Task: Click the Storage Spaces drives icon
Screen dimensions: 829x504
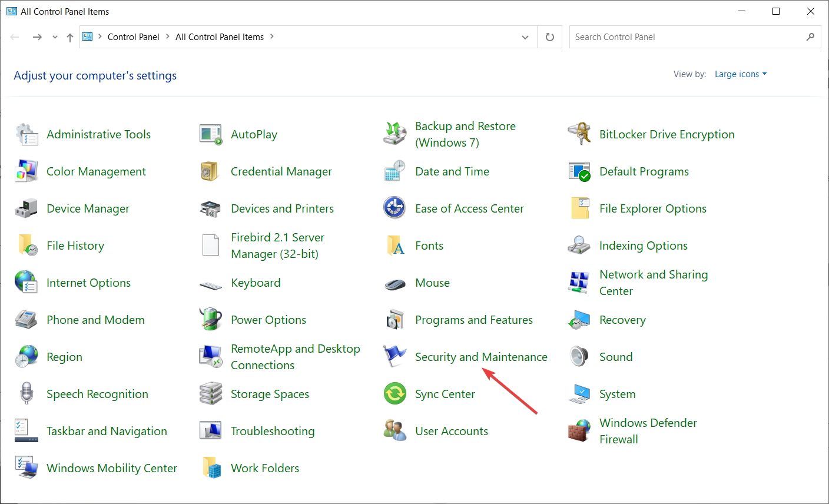Action: [x=210, y=394]
